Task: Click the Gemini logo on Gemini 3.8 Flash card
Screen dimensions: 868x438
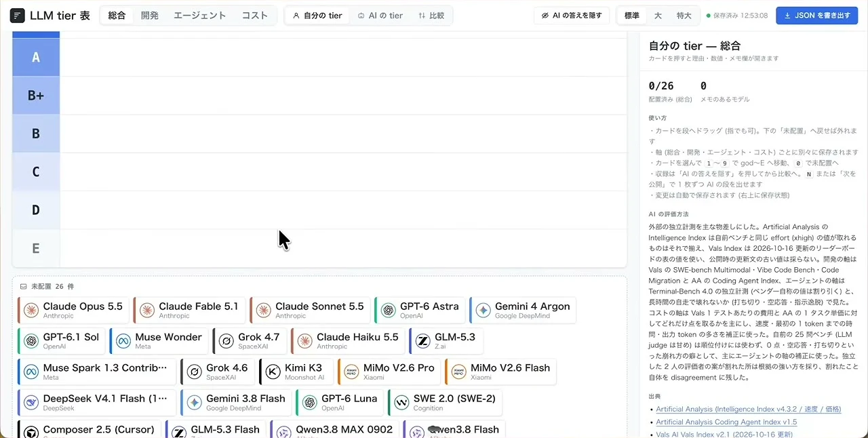Action: [195, 402]
